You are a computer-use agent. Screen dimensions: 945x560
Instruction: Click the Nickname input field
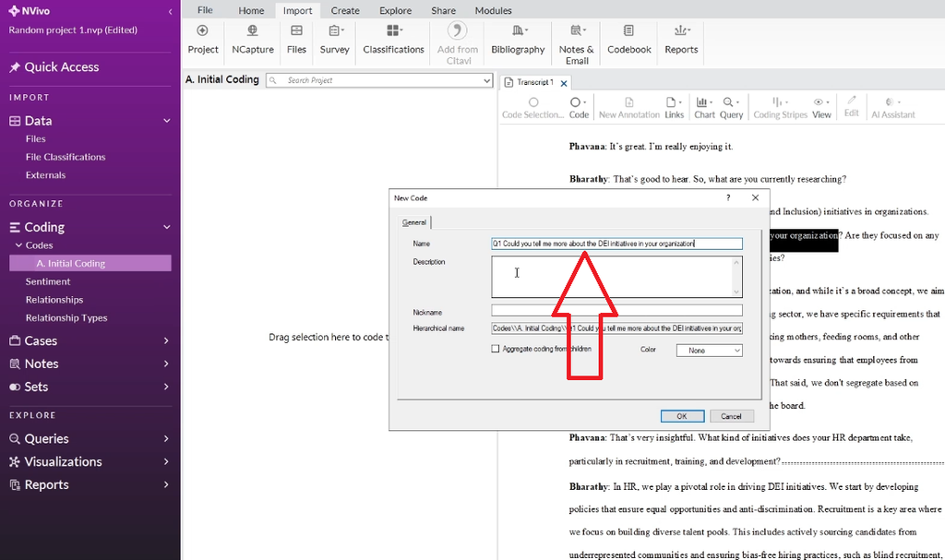pos(616,310)
